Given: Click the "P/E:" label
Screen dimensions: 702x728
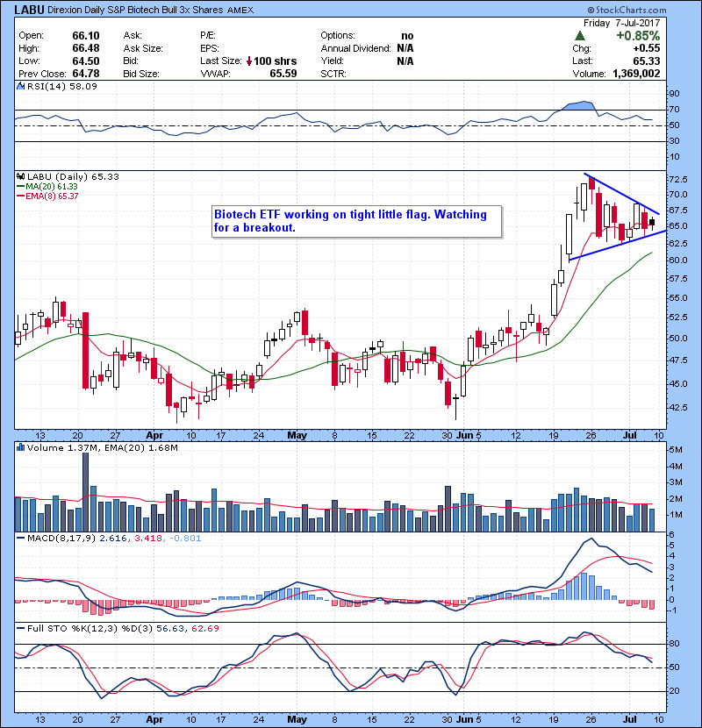Looking at the screenshot, I should [208, 35].
